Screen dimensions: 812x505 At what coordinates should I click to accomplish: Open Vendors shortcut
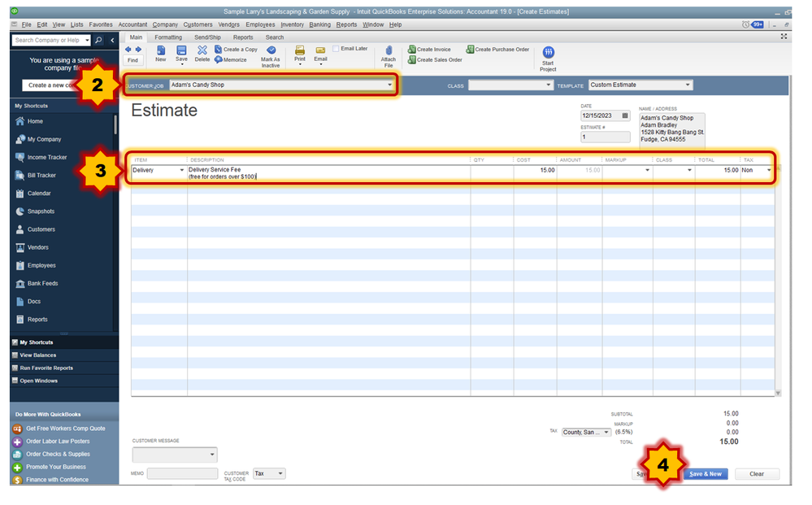33,247
